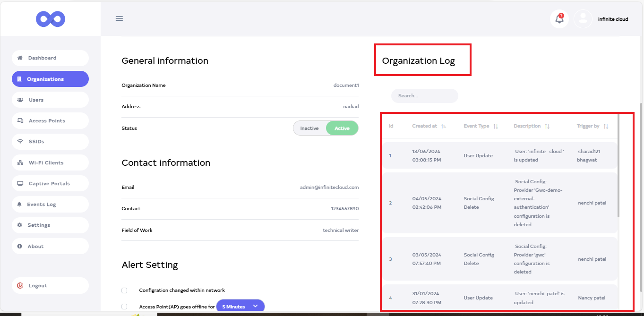644x316 pixels.
Task: Click the organization log scrollbar
Action: [618, 165]
